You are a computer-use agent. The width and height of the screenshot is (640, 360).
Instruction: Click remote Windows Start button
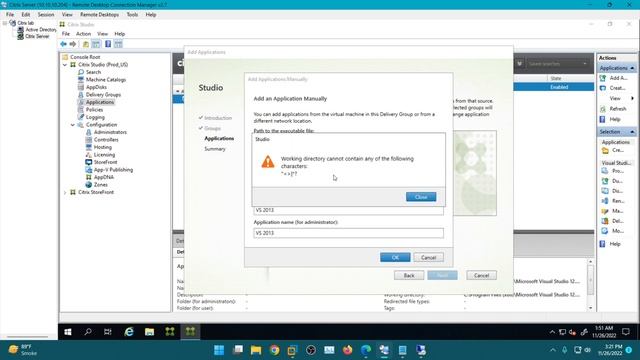point(68,332)
